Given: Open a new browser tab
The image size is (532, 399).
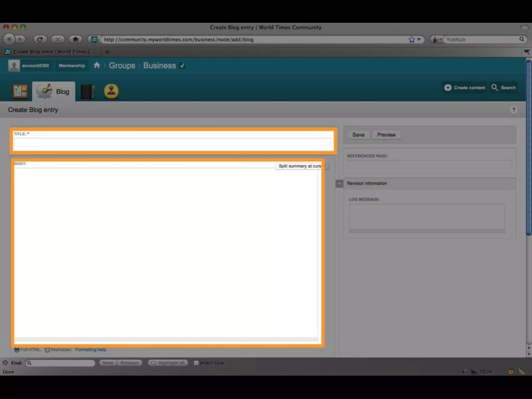Looking at the screenshot, I should (107, 52).
